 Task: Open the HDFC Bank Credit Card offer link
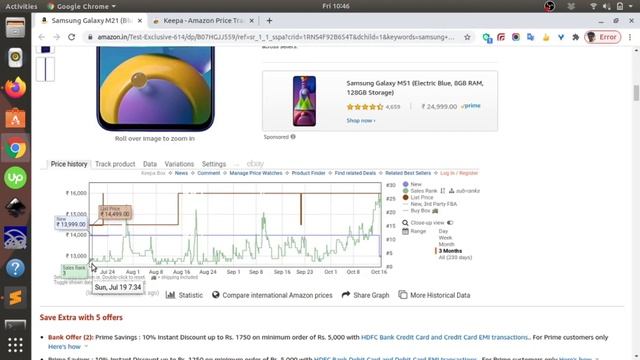click(x=445, y=337)
